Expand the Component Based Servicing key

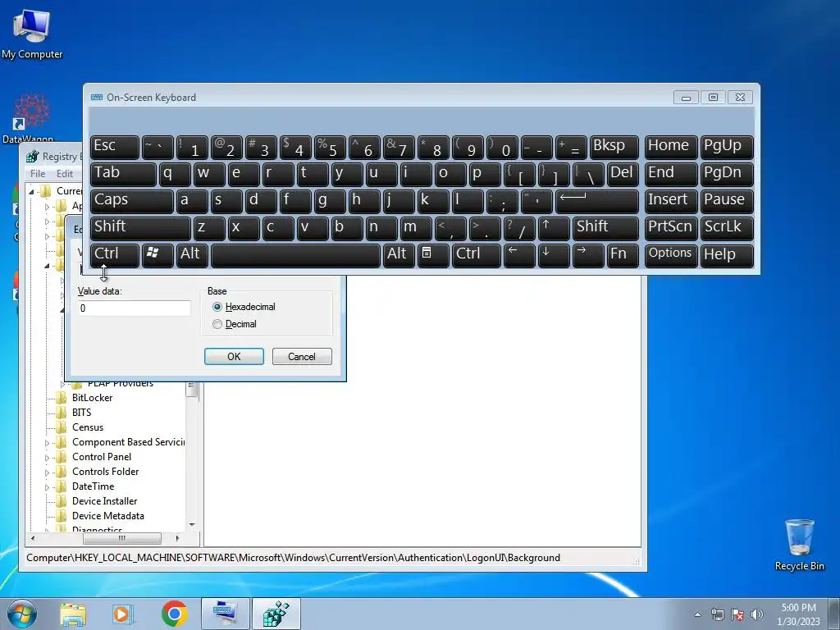tap(47, 443)
